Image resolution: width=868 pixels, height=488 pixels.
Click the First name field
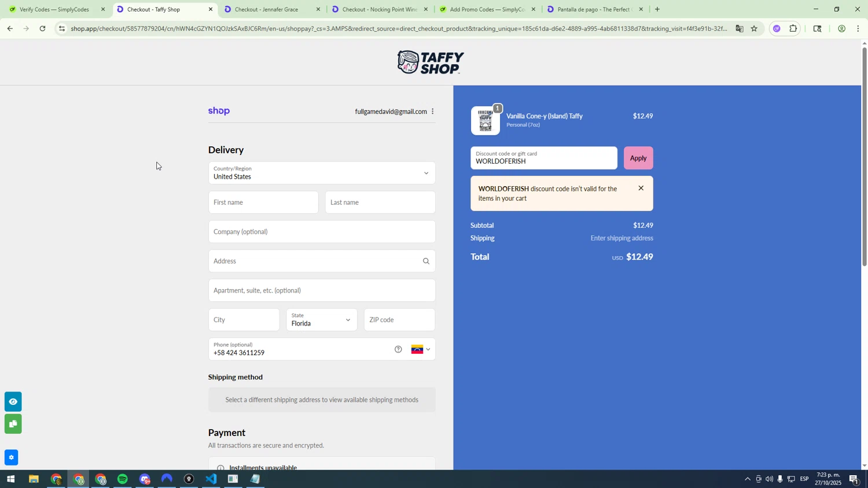[x=263, y=202]
